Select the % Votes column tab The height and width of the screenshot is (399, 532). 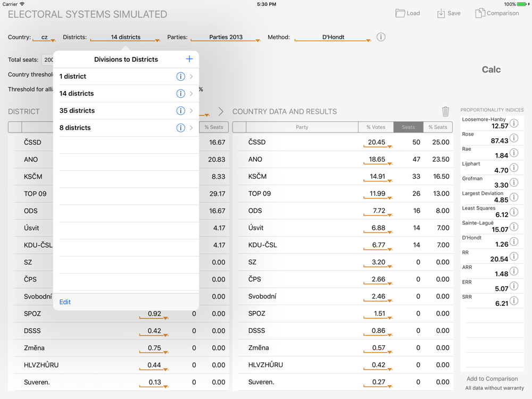376,127
